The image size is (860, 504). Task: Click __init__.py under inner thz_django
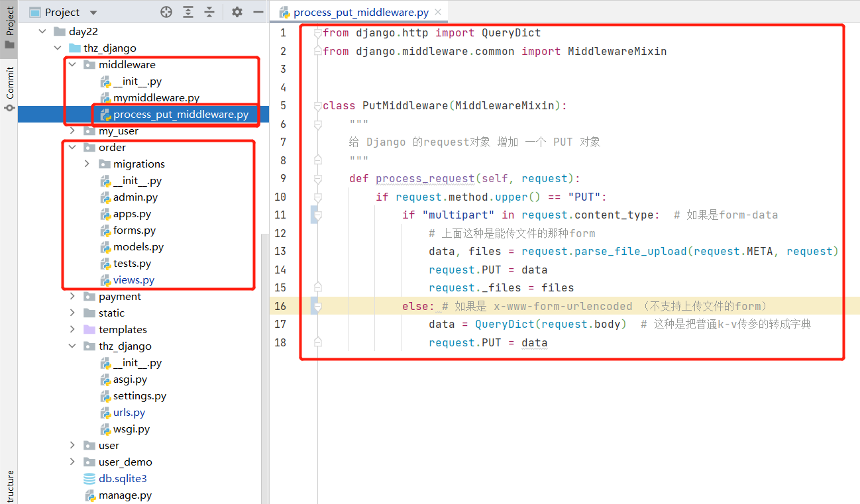[137, 362]
